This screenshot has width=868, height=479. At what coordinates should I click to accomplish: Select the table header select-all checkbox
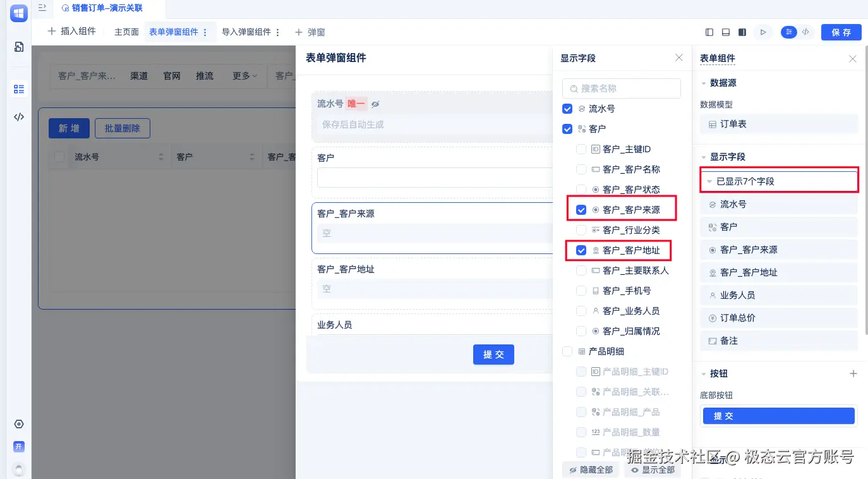click(59, 157)
